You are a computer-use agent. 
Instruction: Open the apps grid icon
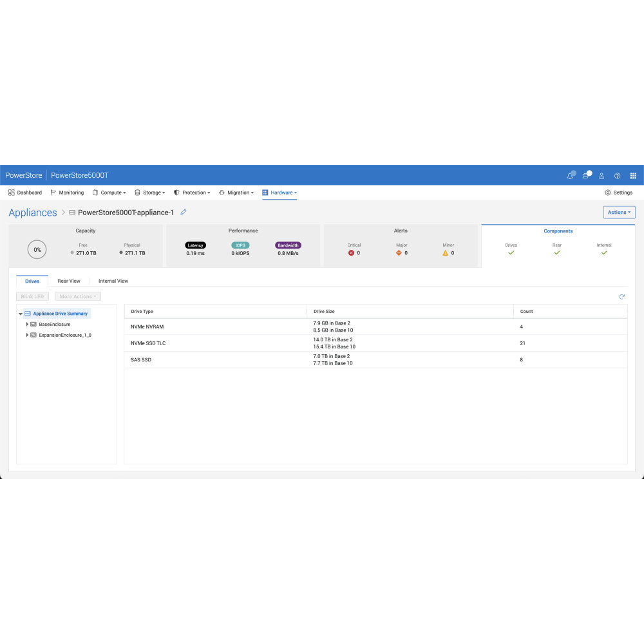[633, 176]
